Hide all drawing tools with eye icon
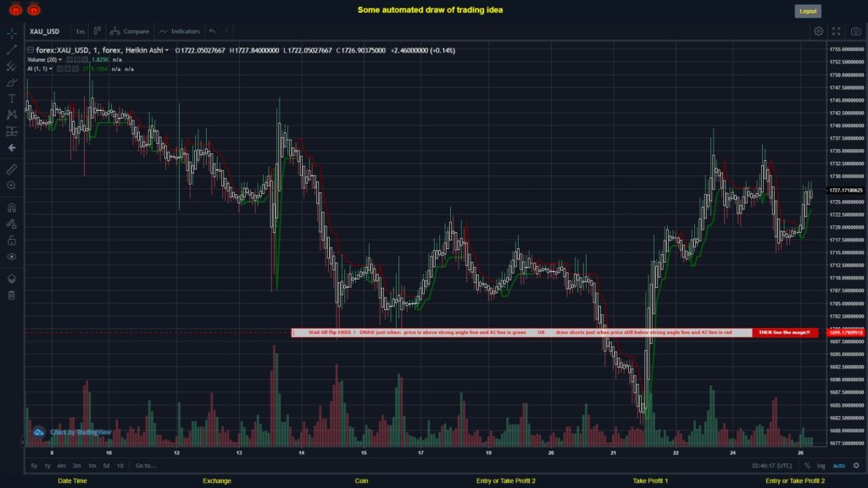 click(x=12, y=257)
